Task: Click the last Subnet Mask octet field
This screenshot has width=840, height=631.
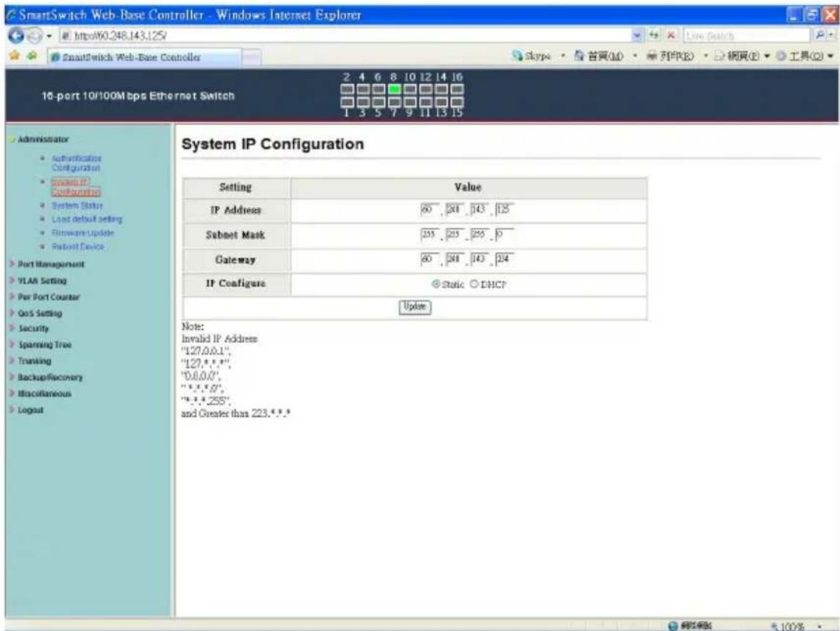Action: point(505,234)
